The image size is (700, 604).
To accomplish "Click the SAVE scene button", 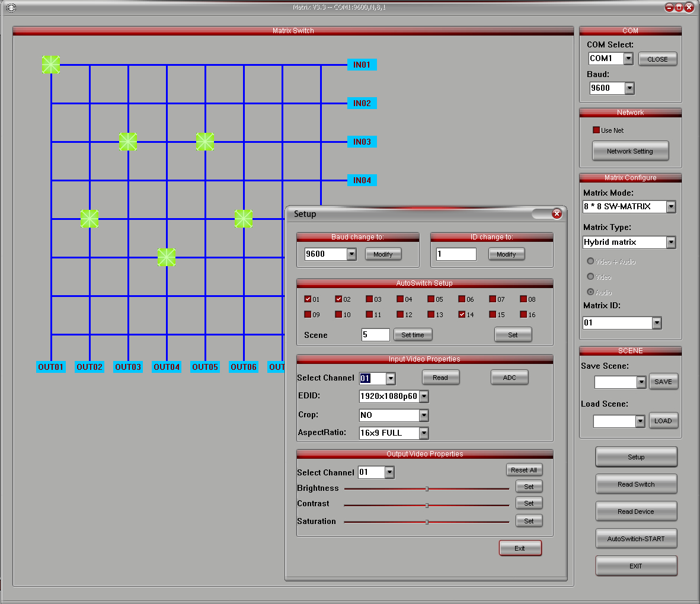I will pyautogui.click(x=663, y=382).
